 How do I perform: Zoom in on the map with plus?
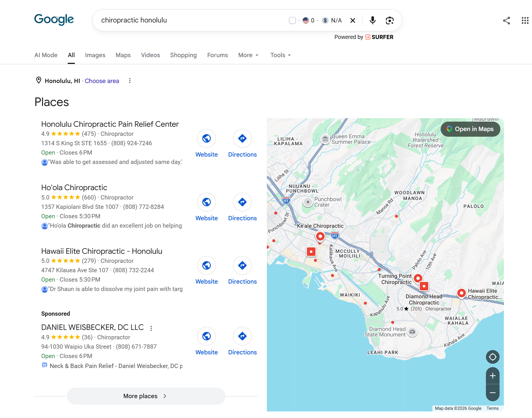tap(493, 376)
